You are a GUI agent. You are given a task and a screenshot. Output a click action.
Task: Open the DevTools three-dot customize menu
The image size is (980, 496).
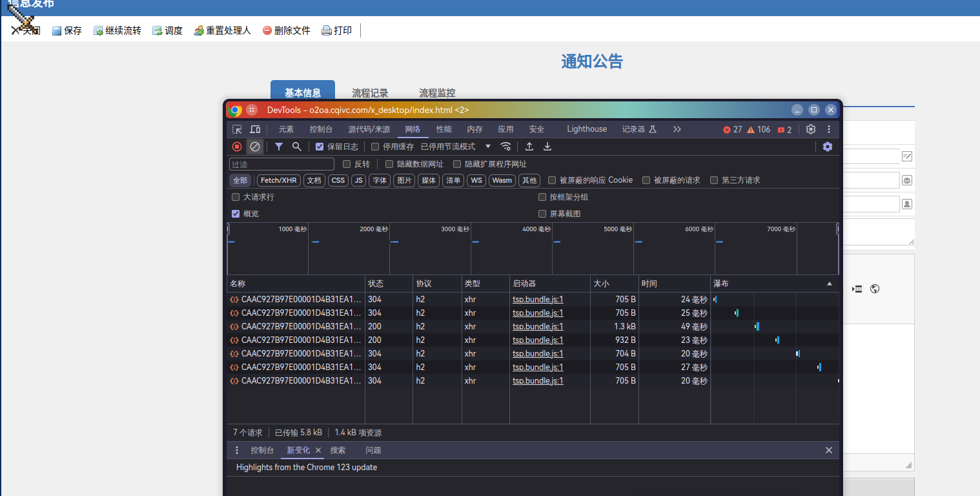coord(829,129)
